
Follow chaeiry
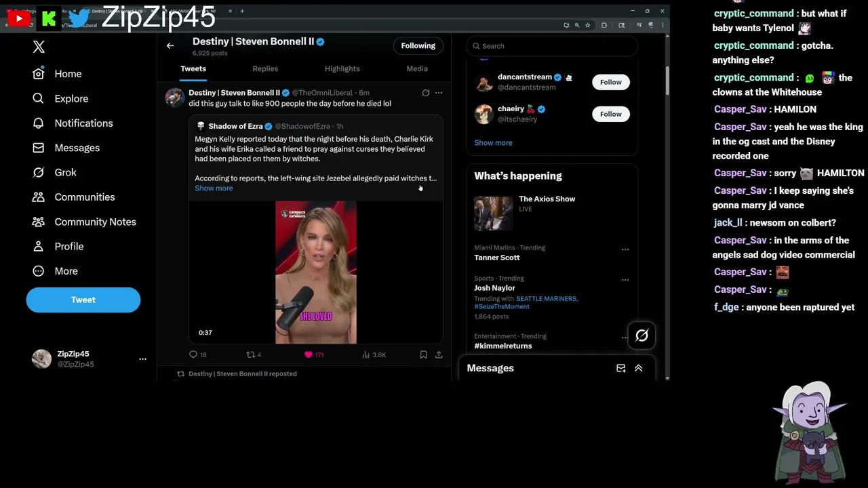tap(610, 114)
